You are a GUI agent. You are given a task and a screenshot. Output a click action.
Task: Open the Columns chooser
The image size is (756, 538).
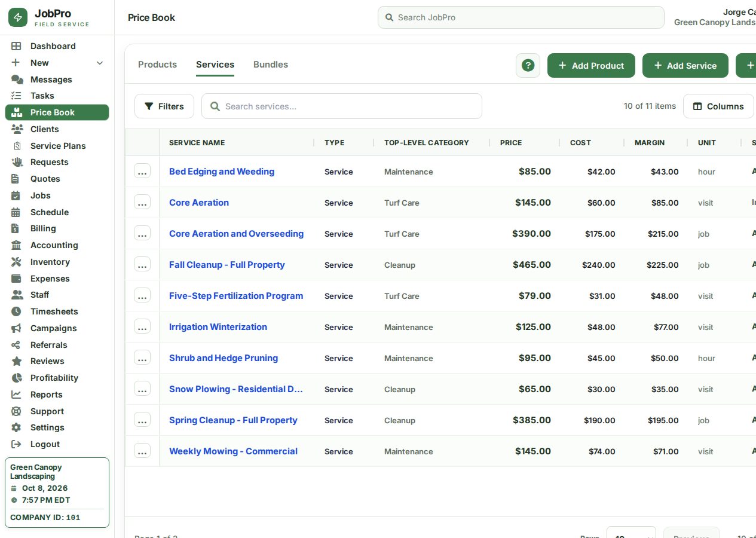(x=718, y=106)
